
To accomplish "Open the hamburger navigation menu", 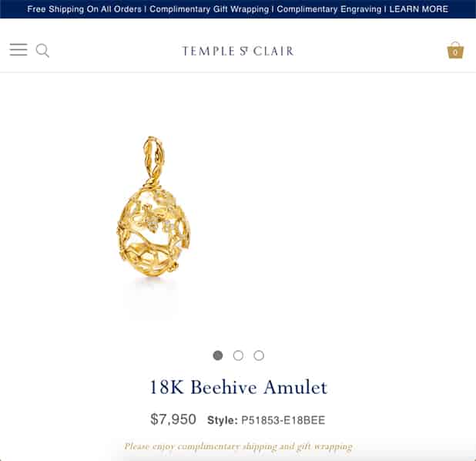I will 18,50.
